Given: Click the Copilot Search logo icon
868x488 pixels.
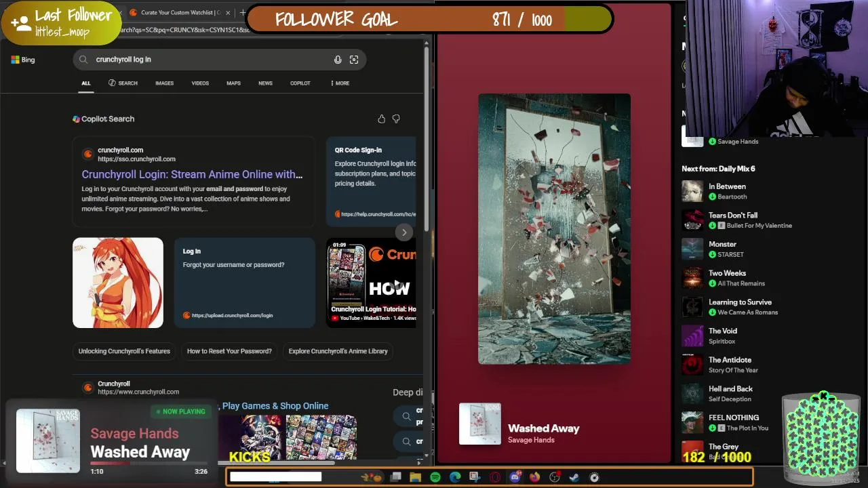Looking at the screenshot, I should point(76,119).
